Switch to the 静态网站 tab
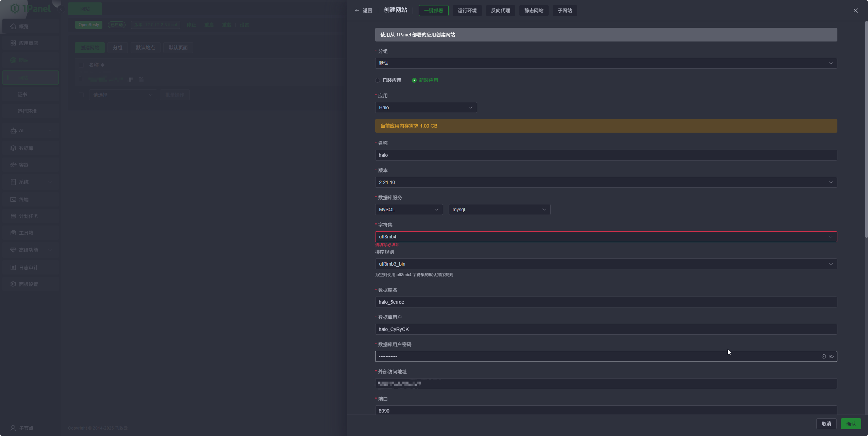The height and width of the screenshot is (436, 868). (534, 11)
